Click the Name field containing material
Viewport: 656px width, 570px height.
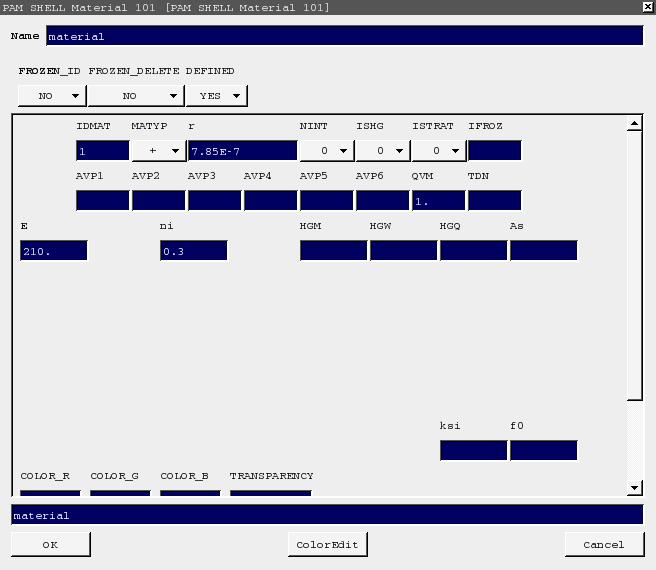click(345, 35)
